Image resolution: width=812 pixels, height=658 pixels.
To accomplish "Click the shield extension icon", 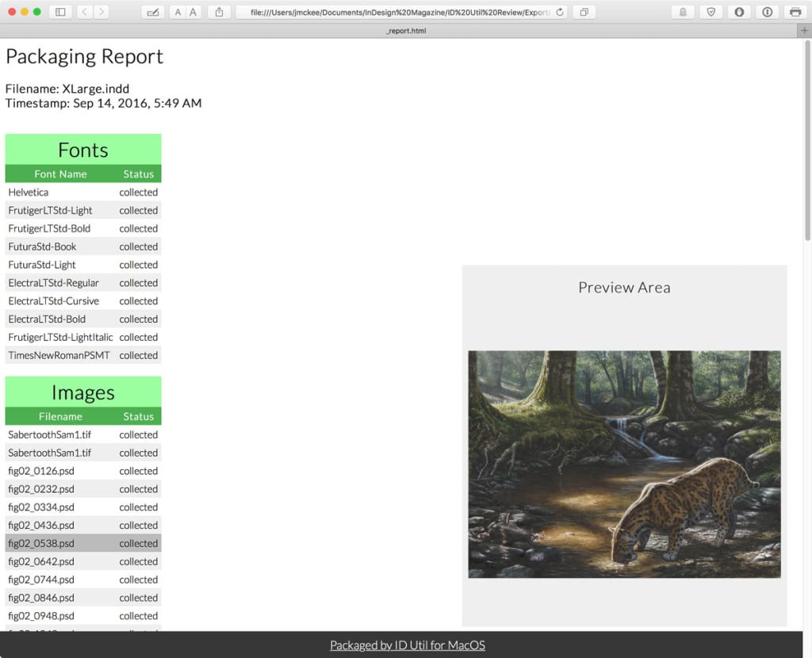I will coord(711,12).
